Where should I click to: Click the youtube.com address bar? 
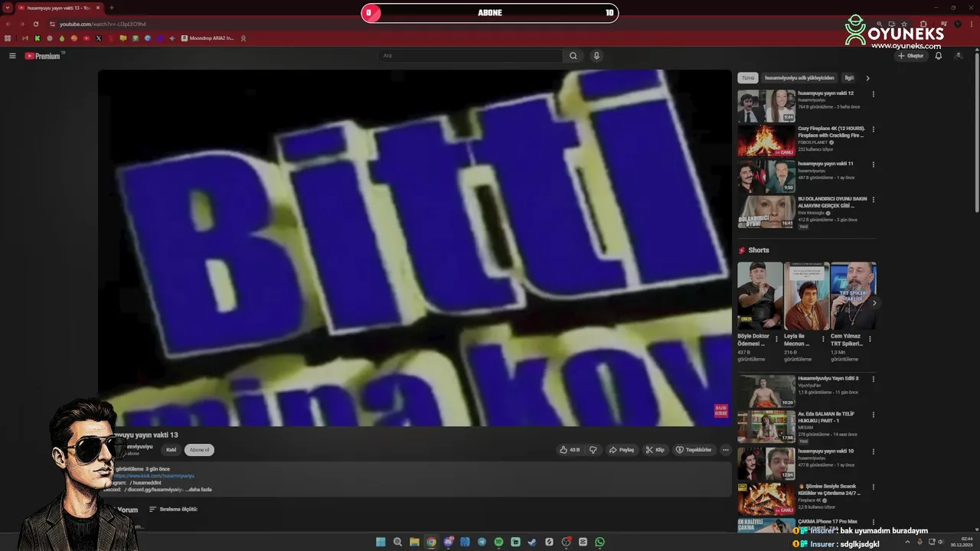pos(459,24)
